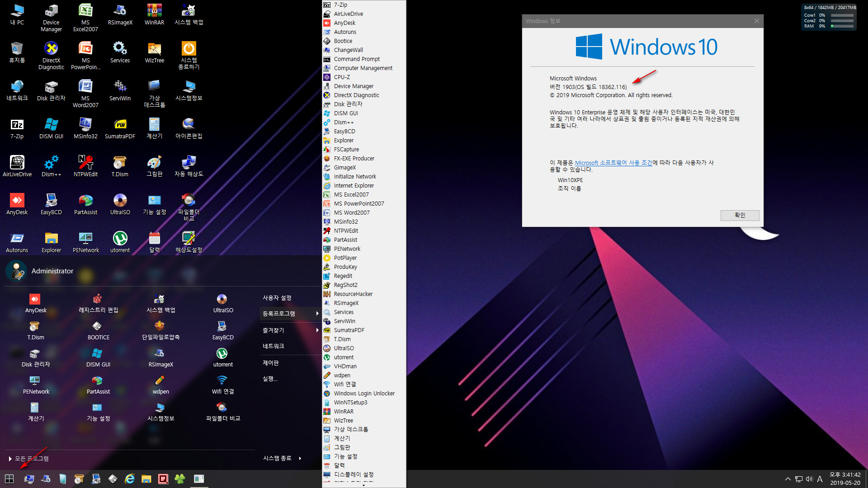Click the input language A indicator
868x488 pixels.
820,479
